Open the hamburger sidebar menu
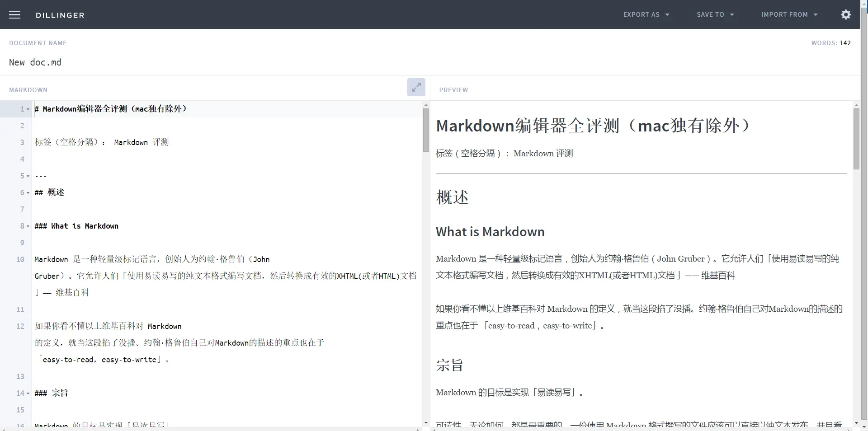This screenshot has width=868, height=431. [15, 15]
